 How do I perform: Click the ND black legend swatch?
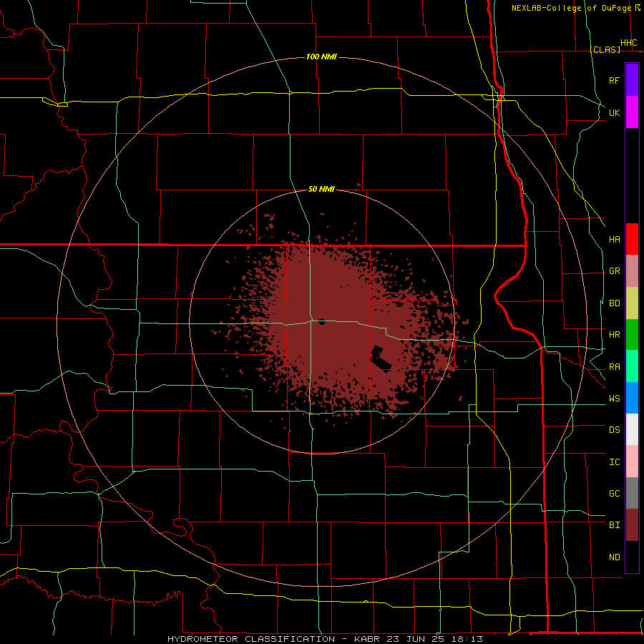632,557
